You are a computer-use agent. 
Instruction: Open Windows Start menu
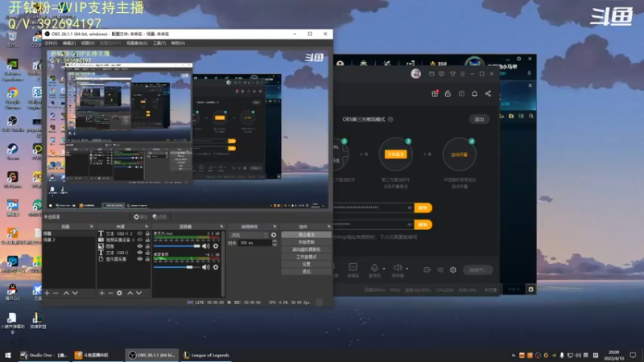pos(8,355)
